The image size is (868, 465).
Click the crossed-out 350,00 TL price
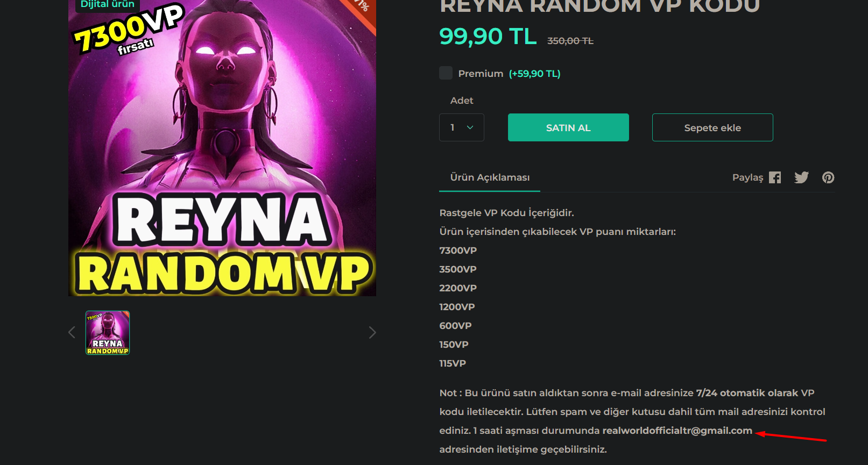(x=570, y=41)
